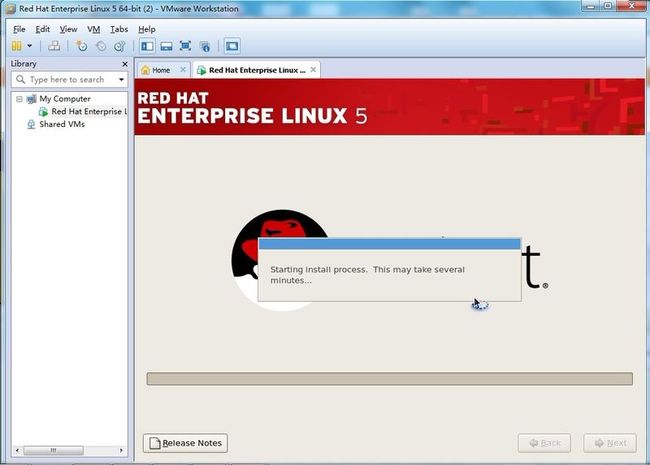Click the disabled Next button

tap(610, 443)
